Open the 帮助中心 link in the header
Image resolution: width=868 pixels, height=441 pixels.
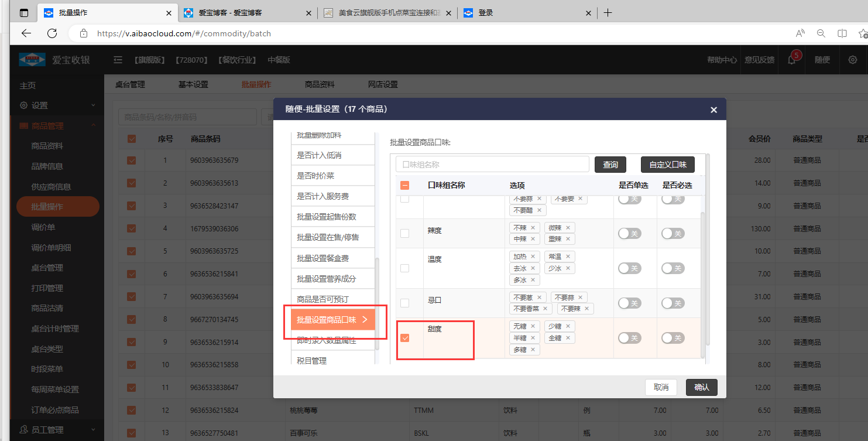coord(722,60)
